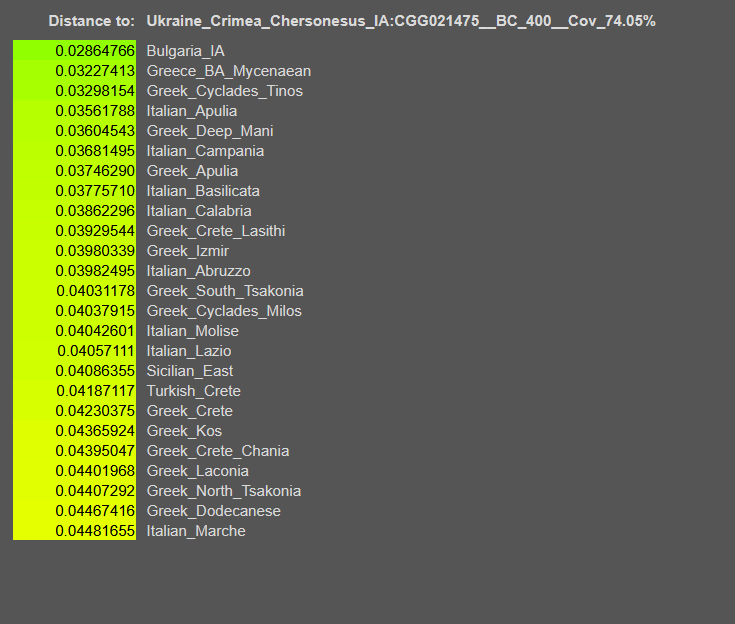This screenshot has height=624, width=735.
Task: Click distance value 0.04407292
Action: point(95,491)
